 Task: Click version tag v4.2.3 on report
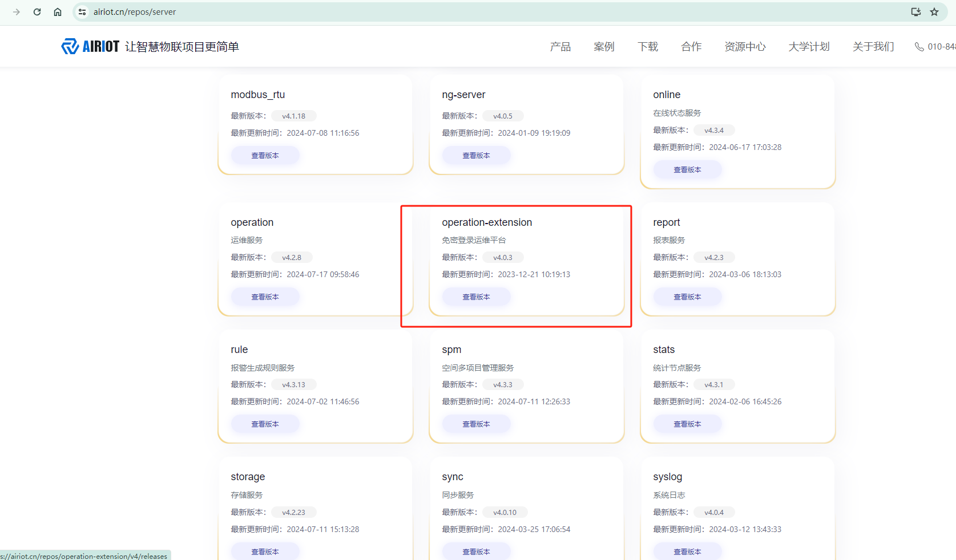[714, 257]
